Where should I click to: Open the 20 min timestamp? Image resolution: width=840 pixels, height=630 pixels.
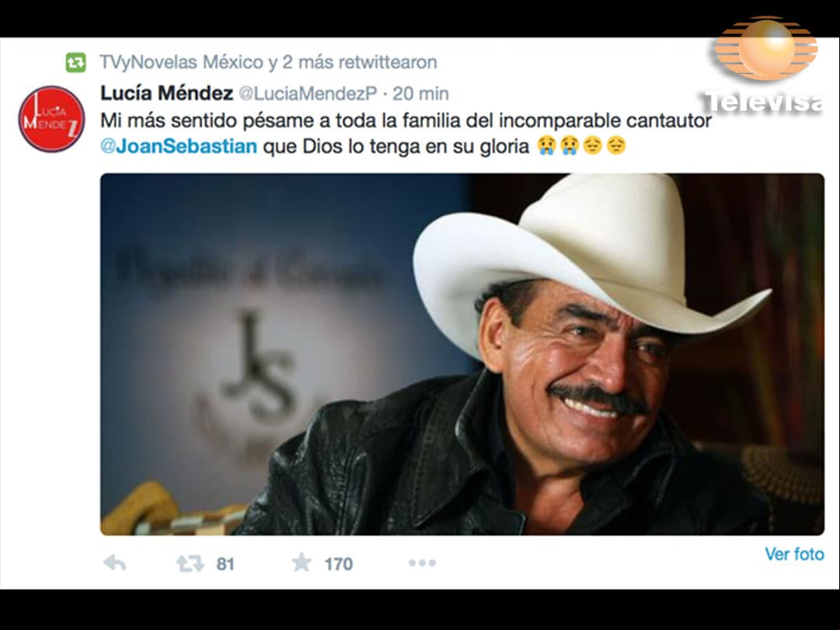coord(420,94)
